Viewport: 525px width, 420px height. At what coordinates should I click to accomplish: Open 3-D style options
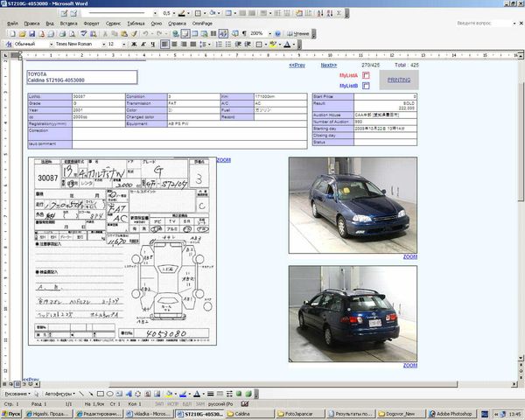pyautogui.click(x=248, y=394)
